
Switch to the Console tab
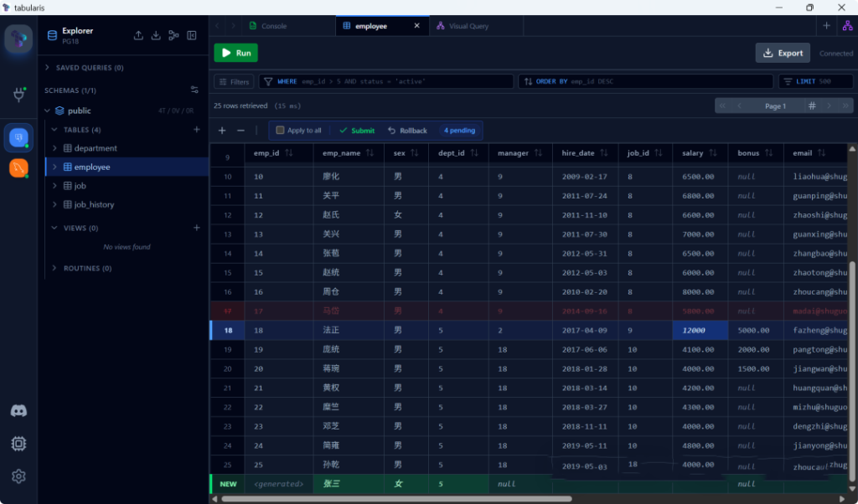274,26
